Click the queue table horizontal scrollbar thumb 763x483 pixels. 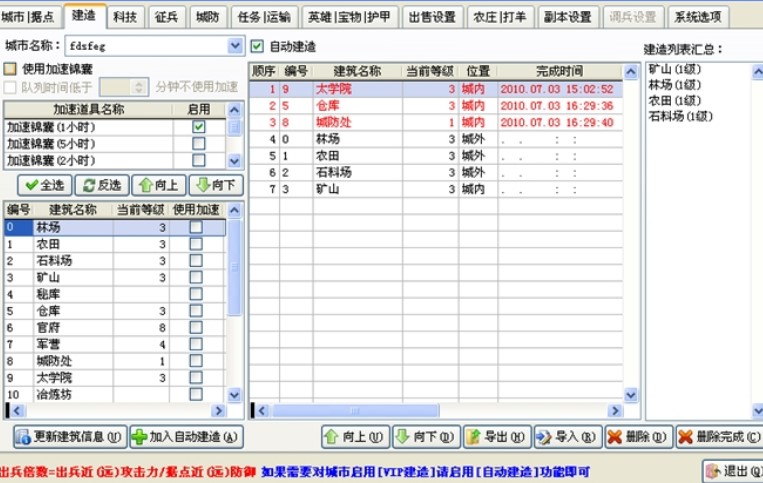coord(356,411)
